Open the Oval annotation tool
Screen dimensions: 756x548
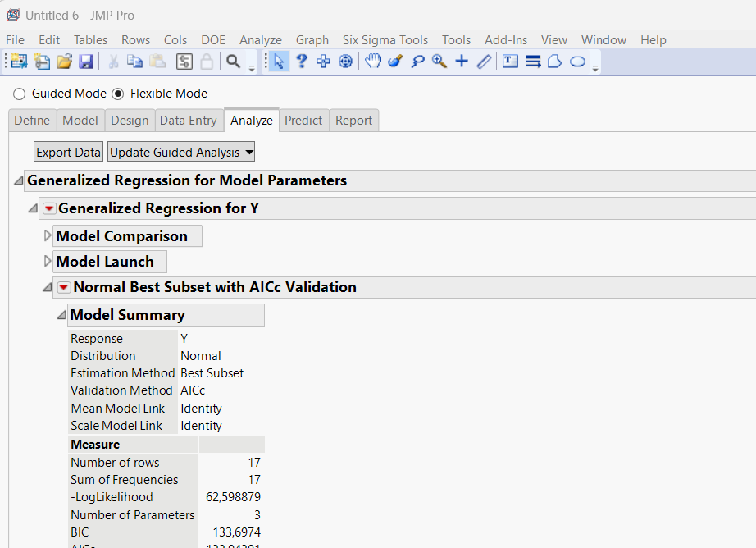(x=577, y=61)
